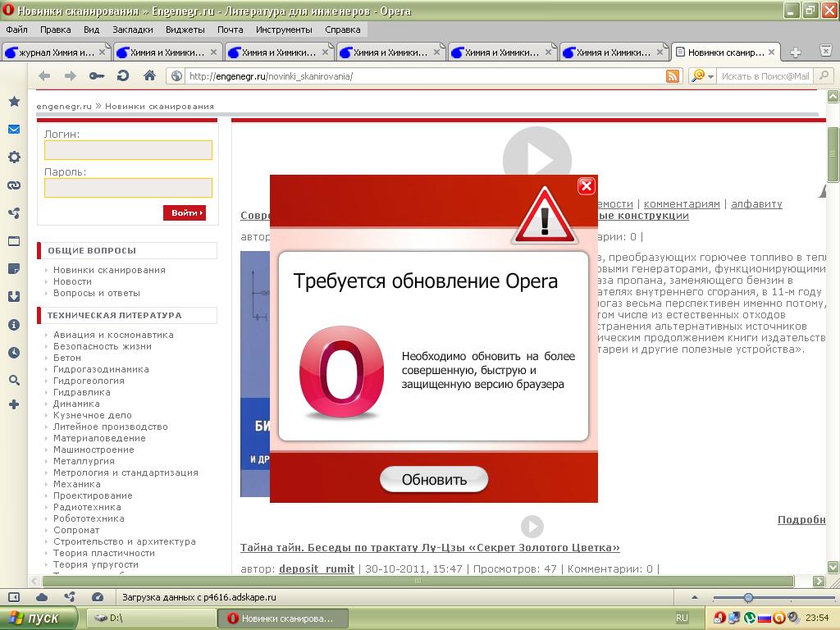Toggle Opera Turbo icon in status bar
The height and width of the screenshot is (630, 840).
click(x=98, y=597)
